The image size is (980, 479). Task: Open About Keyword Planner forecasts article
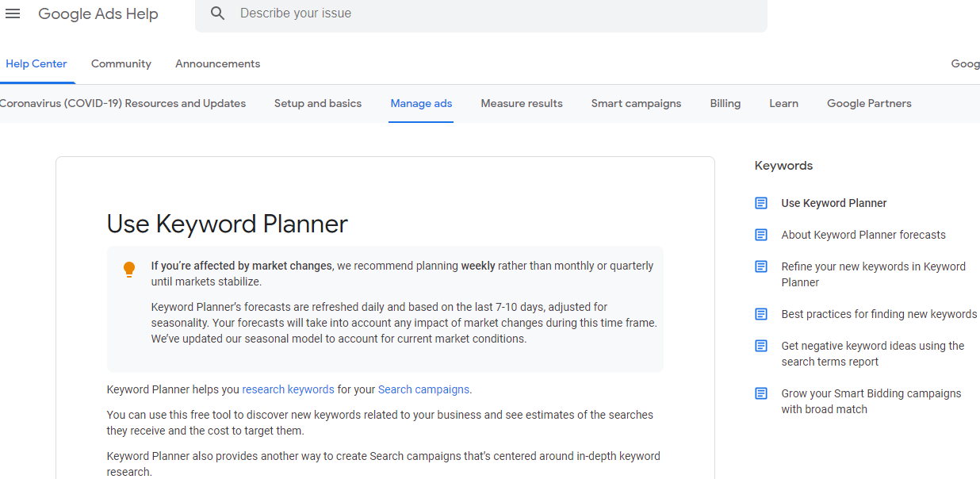coord(863,235)
